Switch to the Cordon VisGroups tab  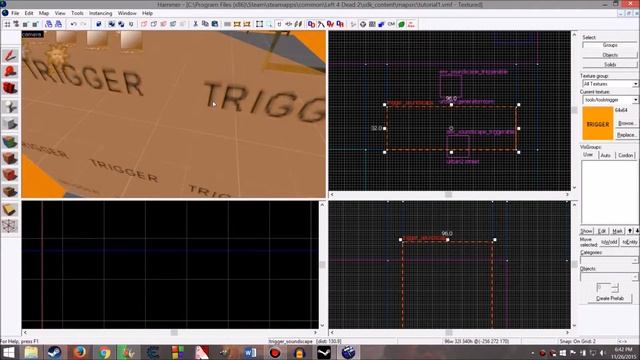click(x=625, y=155)
